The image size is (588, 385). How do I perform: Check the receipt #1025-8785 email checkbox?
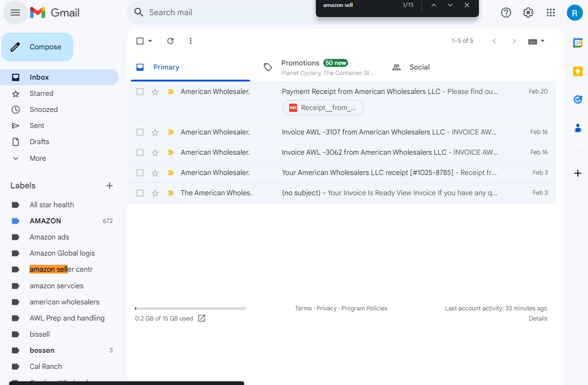[140, 173]
